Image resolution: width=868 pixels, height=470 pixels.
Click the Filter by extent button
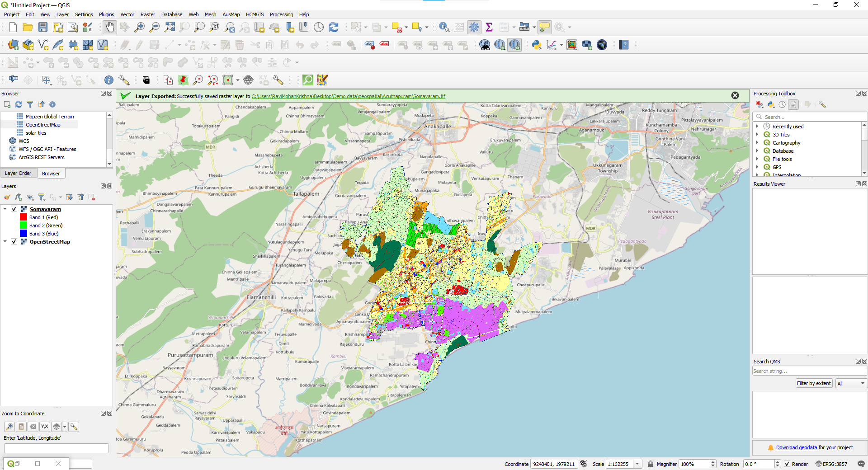tap(814, 383)
